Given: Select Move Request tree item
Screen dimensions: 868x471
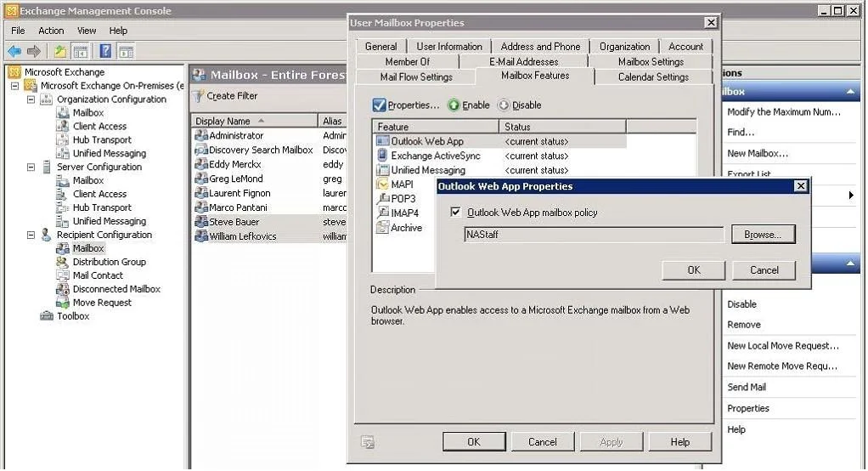Looking at the screenshot, I should pos(103,303).
